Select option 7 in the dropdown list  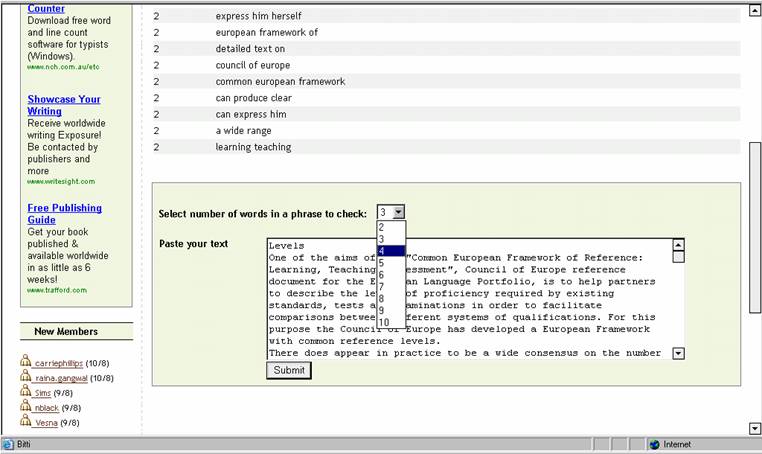391,287
